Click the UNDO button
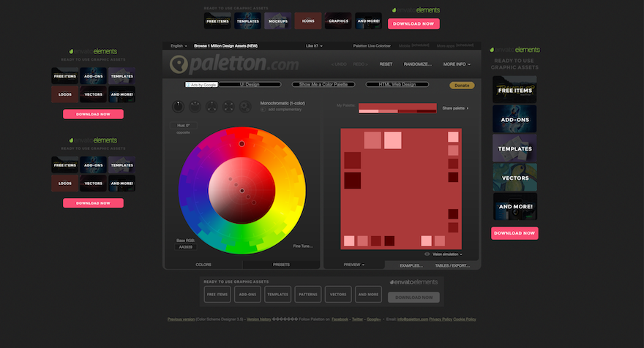644x348 pixels. point(339,64)
